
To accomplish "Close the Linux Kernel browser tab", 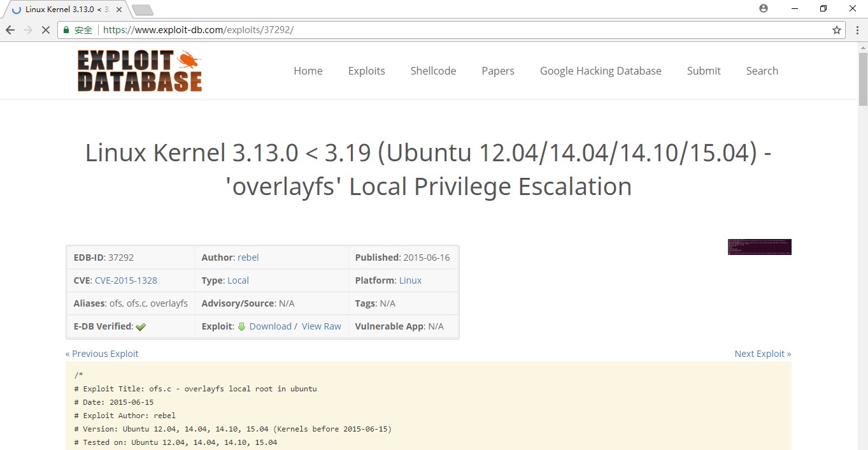I will tap(119, 10).
